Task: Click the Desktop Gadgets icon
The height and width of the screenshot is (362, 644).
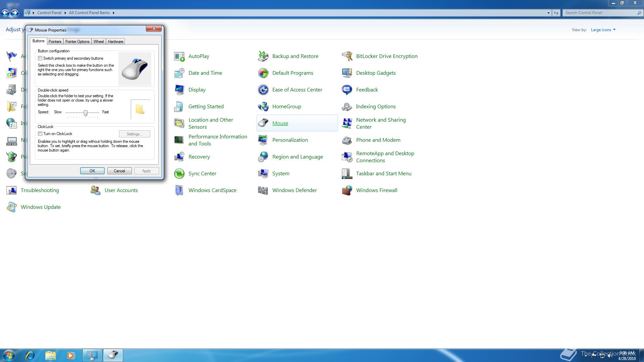Action: tap(347, 73)
